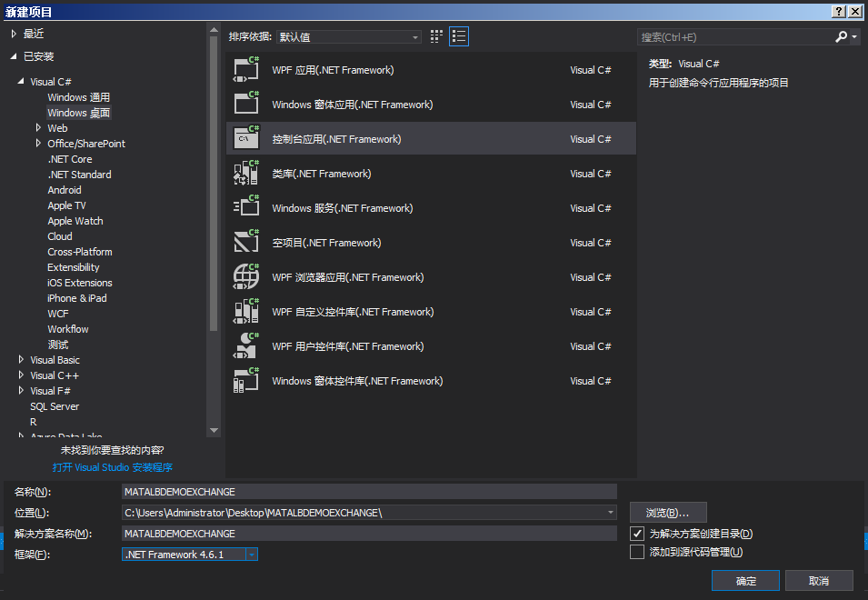Select Windows 服务(.NET Framework) template text

click(x=342, y=209)
